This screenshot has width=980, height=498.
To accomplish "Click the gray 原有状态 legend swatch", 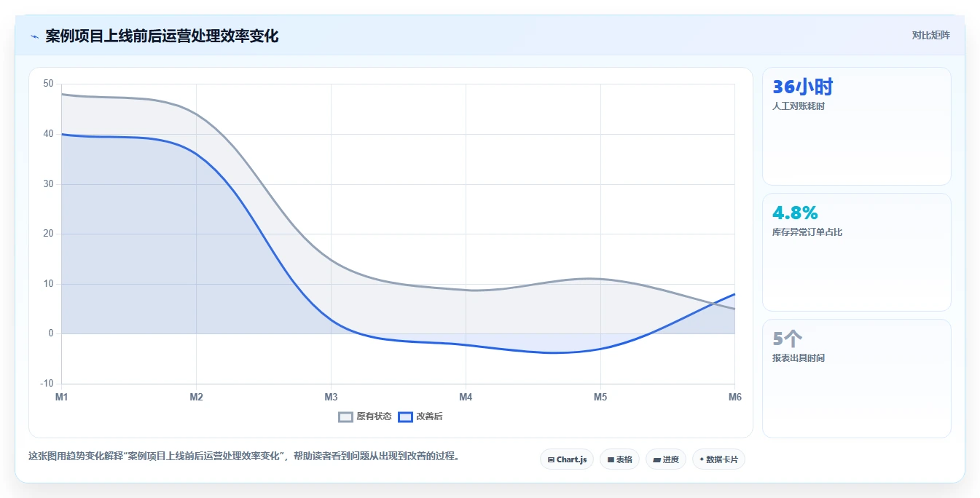I will pos(346,417).
